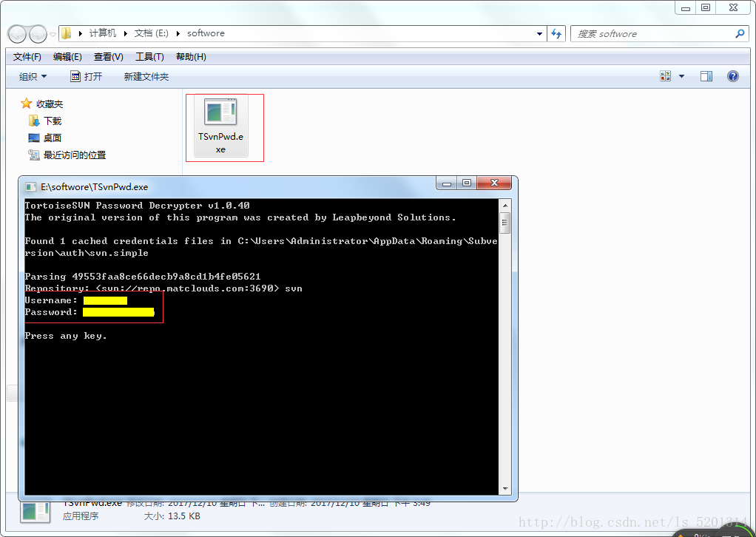The height and width of the screenshot is (537, 756).
Task: Click the 下载 folder icon
Action: click(34, 121)
